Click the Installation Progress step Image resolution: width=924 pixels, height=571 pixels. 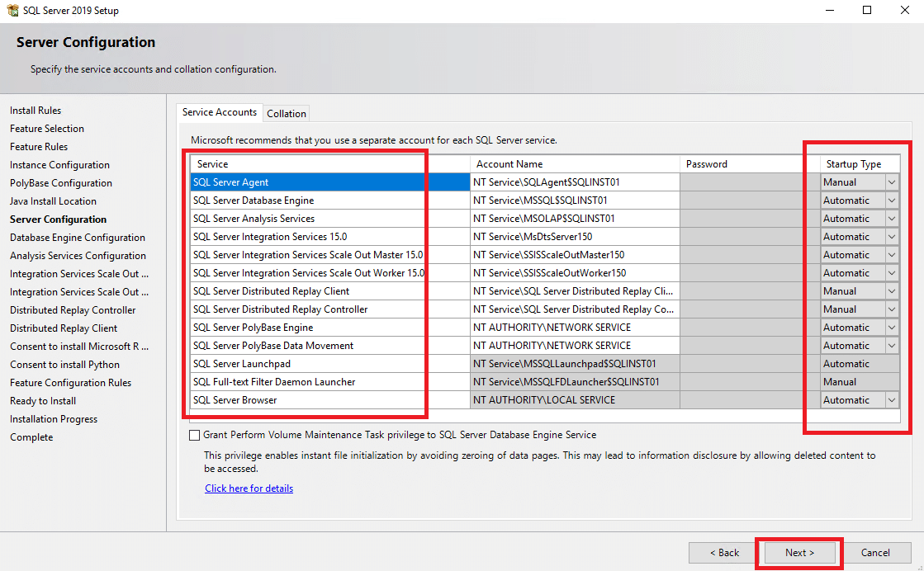tap(54, 420)
